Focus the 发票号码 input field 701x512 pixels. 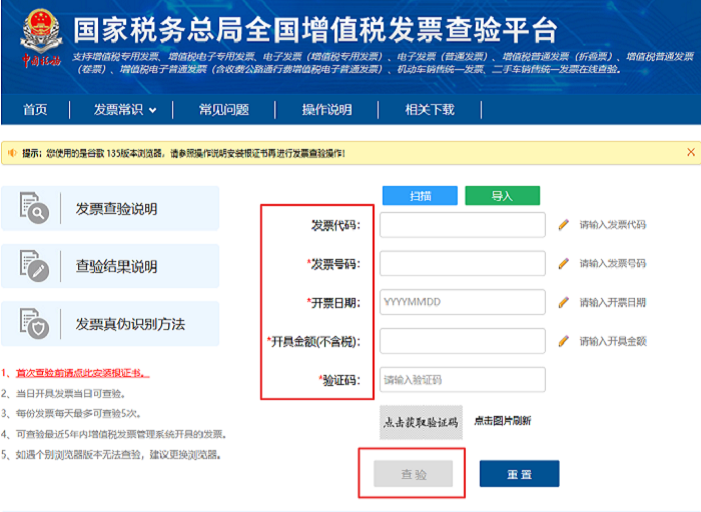tap(463, 264)
